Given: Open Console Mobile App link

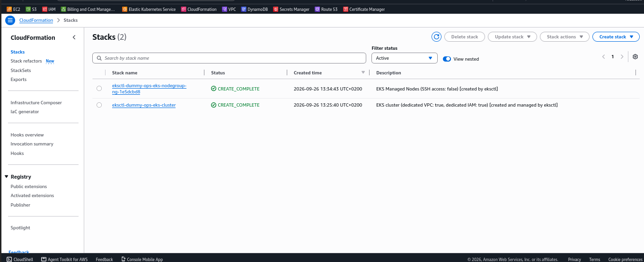Looking at the screenshot, I should 142,259.
